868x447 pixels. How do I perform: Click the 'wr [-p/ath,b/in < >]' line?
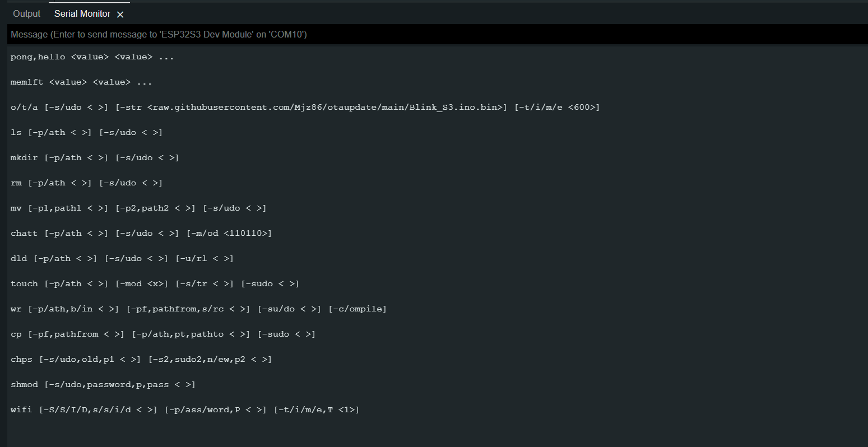click(x=198, y=309)
